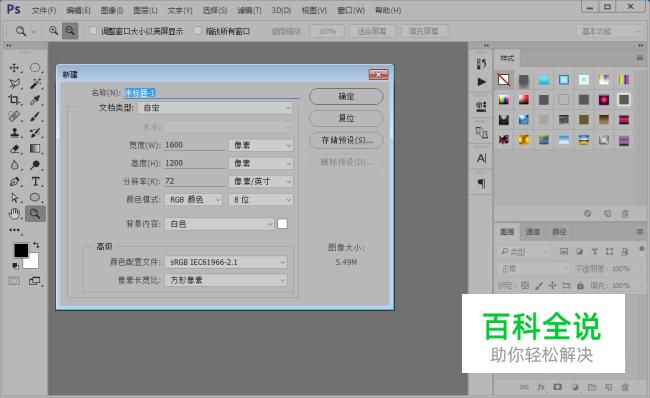Screen dimensions: 650x398
Task: Open pixel aspect ratio dropdown
Action: (x=226, y=280)
